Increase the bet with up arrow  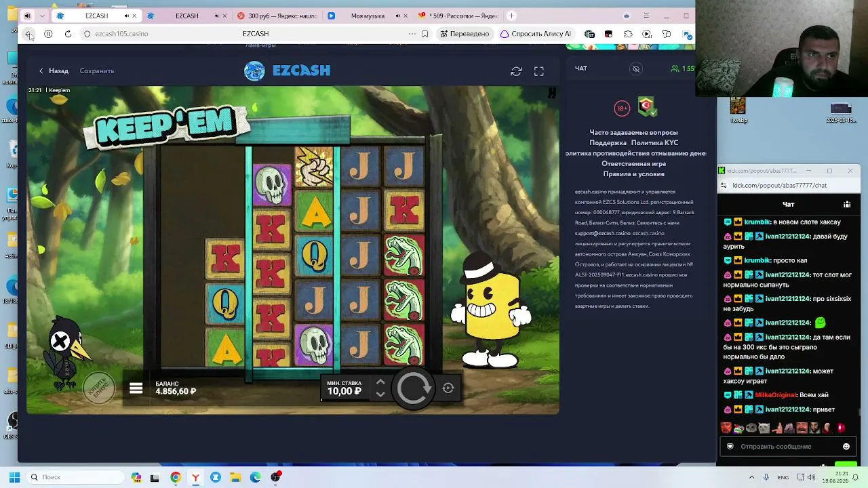(380, 382)
